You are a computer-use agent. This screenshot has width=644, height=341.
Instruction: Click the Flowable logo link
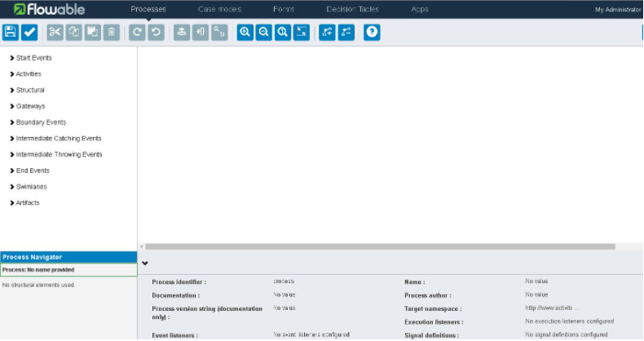(49, 9)
